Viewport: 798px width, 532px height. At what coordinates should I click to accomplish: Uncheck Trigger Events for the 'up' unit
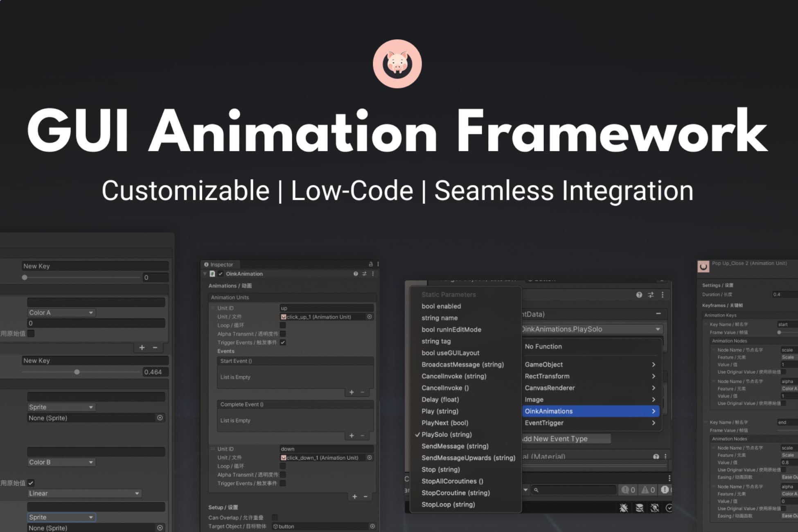click(x=283, y=343)
